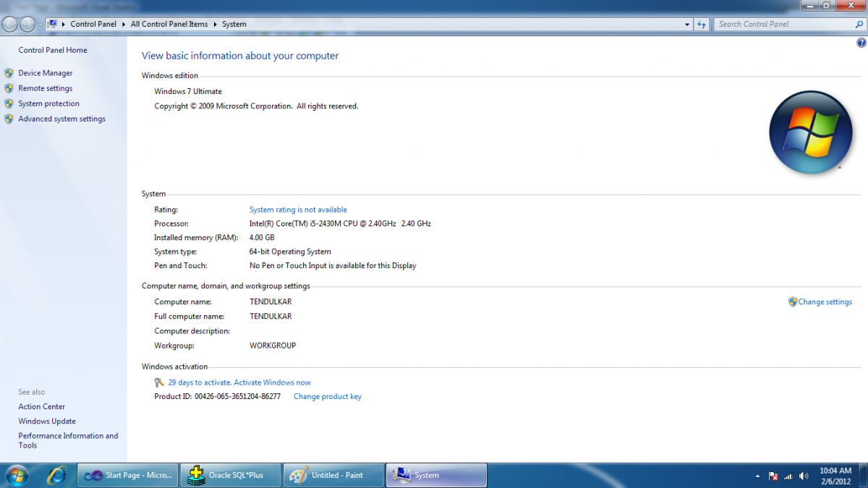The height and width of the screenshot is (488, 868).
Task: Click the shield icon beside System protection
Action: 9,103
